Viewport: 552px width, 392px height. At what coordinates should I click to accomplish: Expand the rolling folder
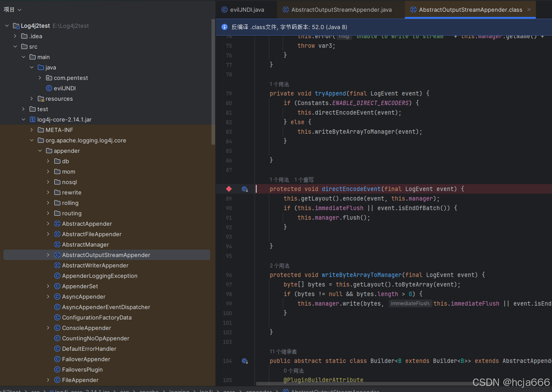pyautogui.click(x=48, y=203)
